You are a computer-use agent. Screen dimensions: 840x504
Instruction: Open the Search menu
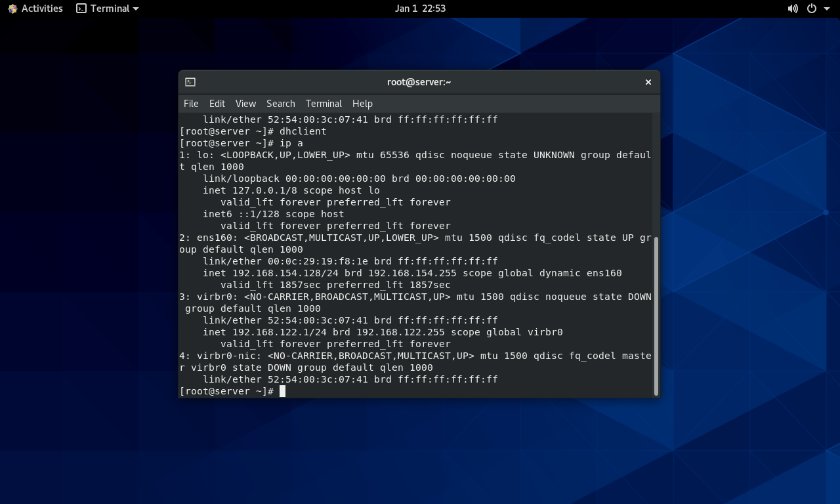coord(281,104)
